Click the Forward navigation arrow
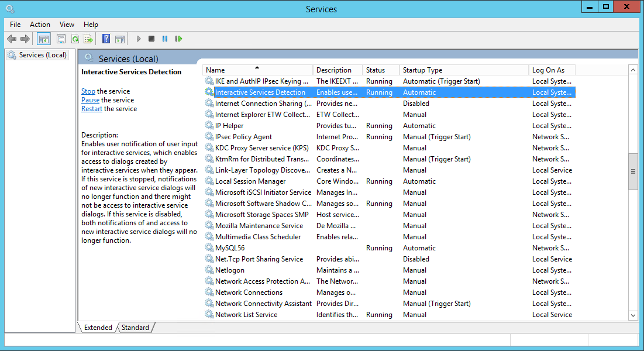This screenshot has width=644, height=351. [x=25, y=39]
